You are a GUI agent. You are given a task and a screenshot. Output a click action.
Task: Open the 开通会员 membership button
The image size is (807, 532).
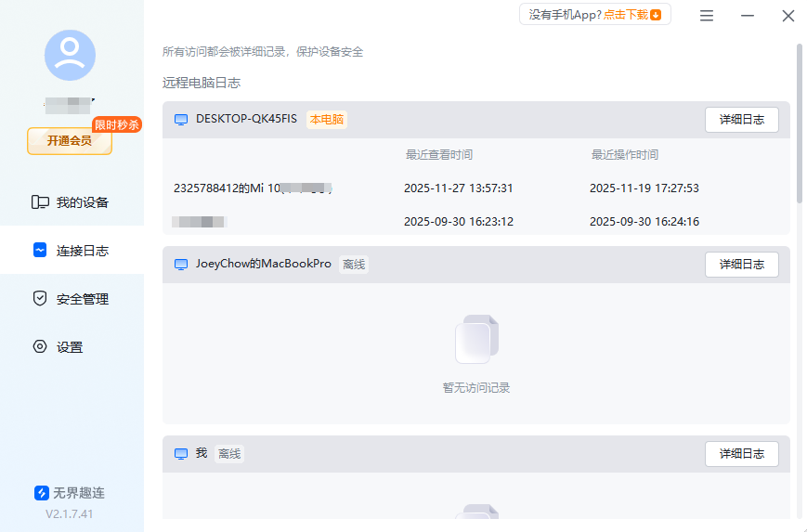70,141
